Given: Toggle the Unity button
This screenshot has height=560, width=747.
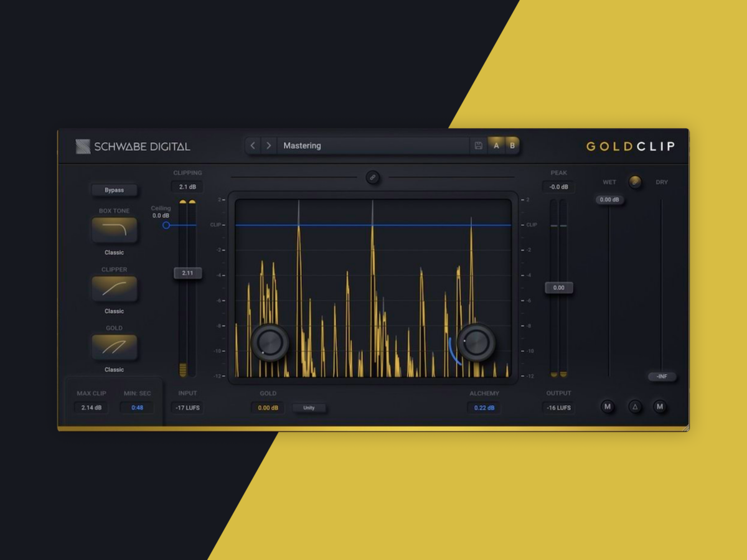Looking at the screenshot, I should click(x=309, y=408).
